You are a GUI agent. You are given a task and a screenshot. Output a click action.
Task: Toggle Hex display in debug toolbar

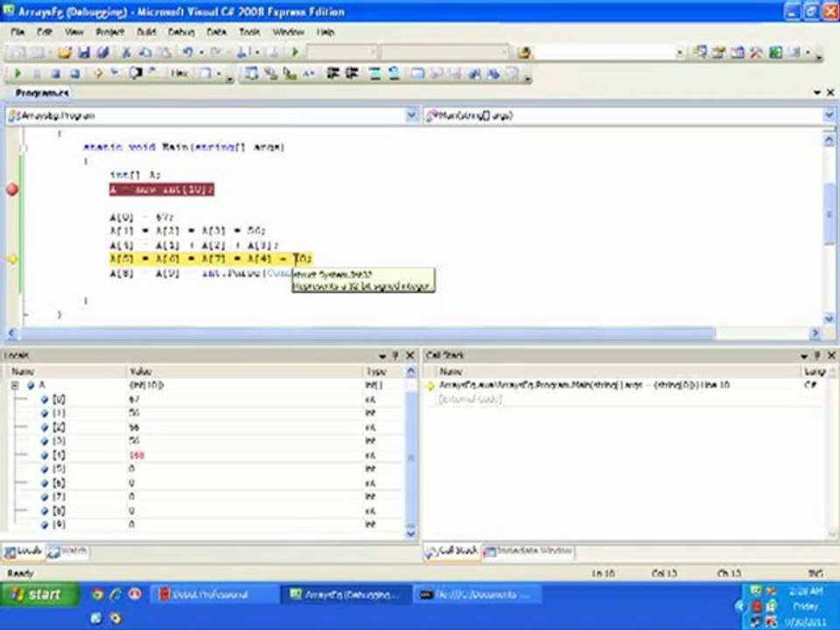pyautogui.click(x=179, y=74)
